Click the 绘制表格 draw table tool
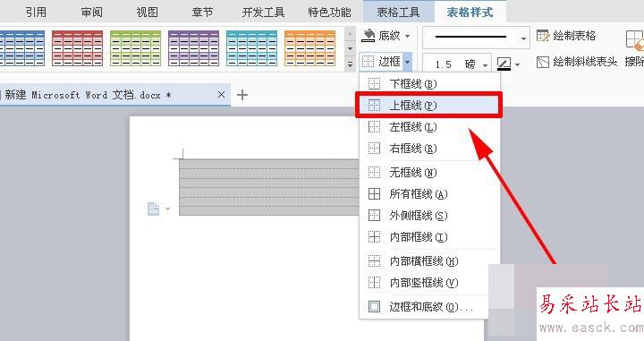Viewport: 644px width, 341px height. (x=566, y=36)
